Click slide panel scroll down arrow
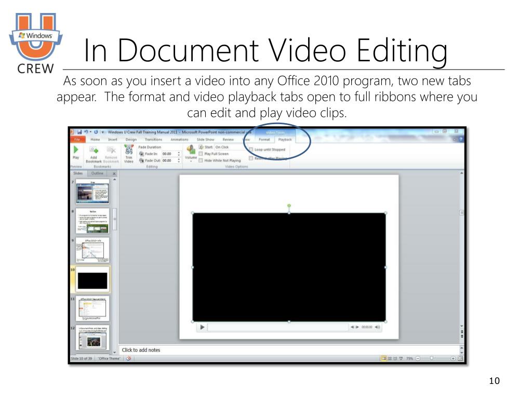This screenshot has width=532, height=399. 114,352
